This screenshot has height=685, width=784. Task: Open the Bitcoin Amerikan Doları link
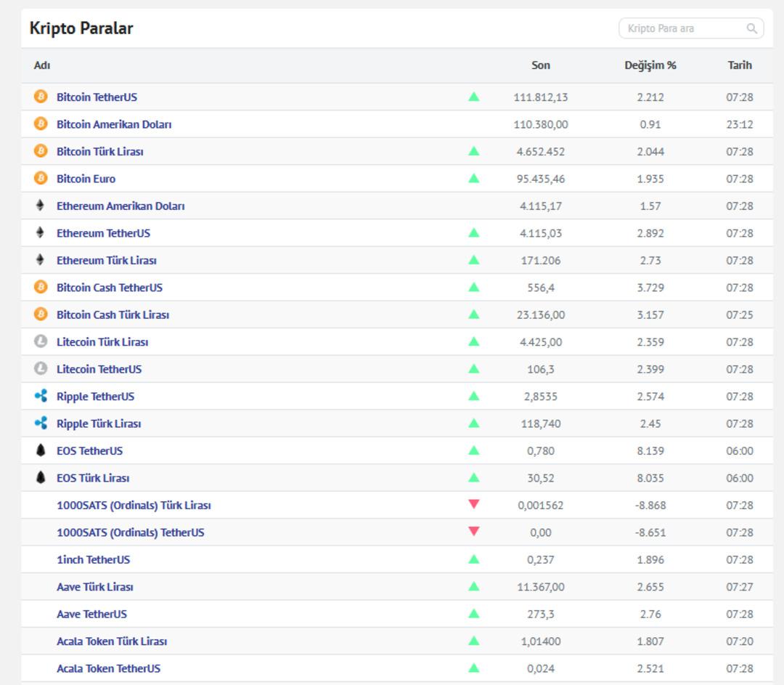click(x=114, y=124)
